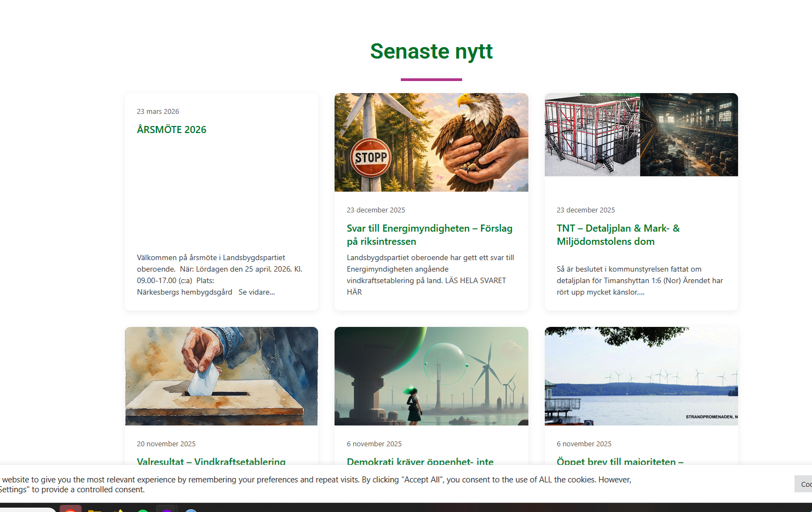Click the 'Välkommen på årsmöte' excerpt text
This screenshot has height=512, width=812.
(220, 275)
